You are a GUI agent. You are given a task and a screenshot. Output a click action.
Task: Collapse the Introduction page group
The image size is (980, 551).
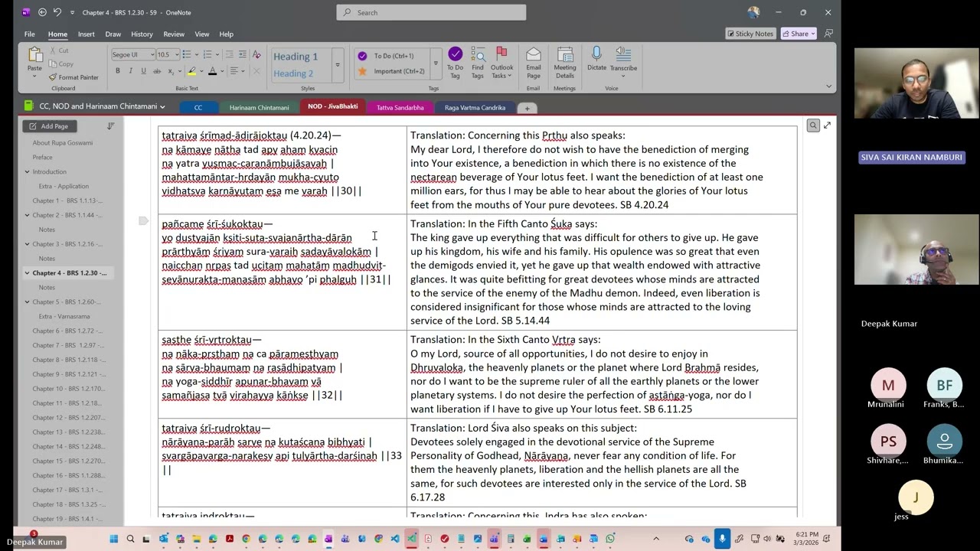click(x=27, y=172)
